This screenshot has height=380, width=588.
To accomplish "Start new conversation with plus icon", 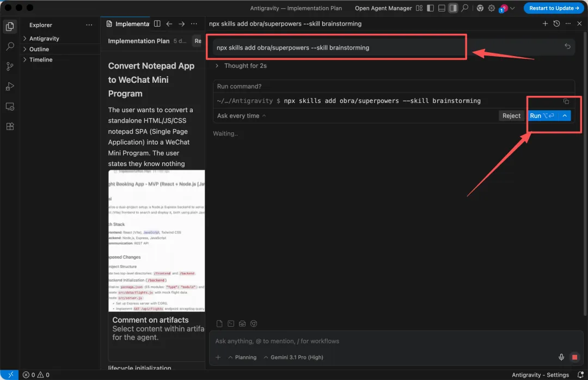I will point(545,23).
